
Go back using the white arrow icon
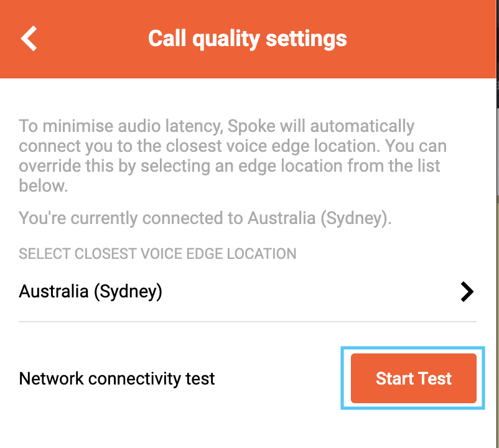coord(29,39)
